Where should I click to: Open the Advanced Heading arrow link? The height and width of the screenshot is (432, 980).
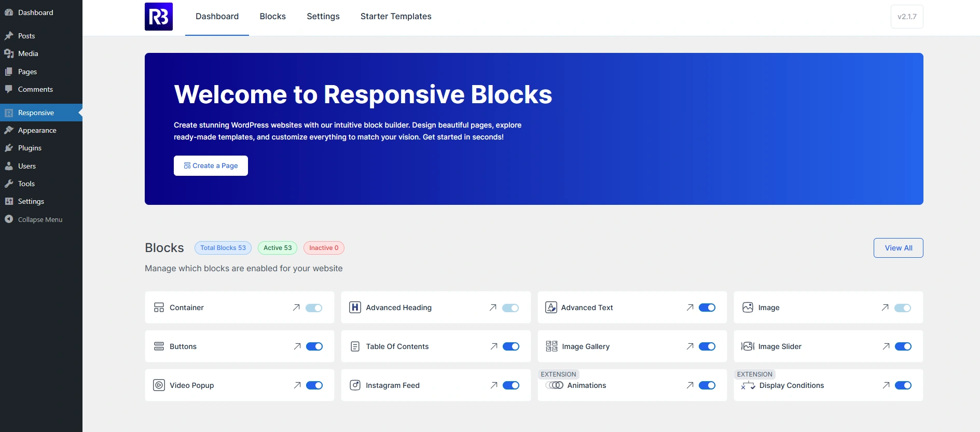tap(493, 308)
